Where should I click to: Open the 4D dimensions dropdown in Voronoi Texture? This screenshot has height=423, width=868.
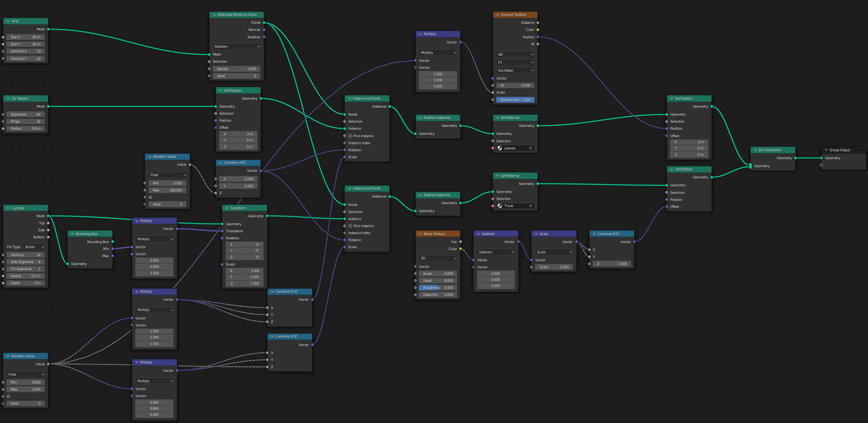(515, 54)
